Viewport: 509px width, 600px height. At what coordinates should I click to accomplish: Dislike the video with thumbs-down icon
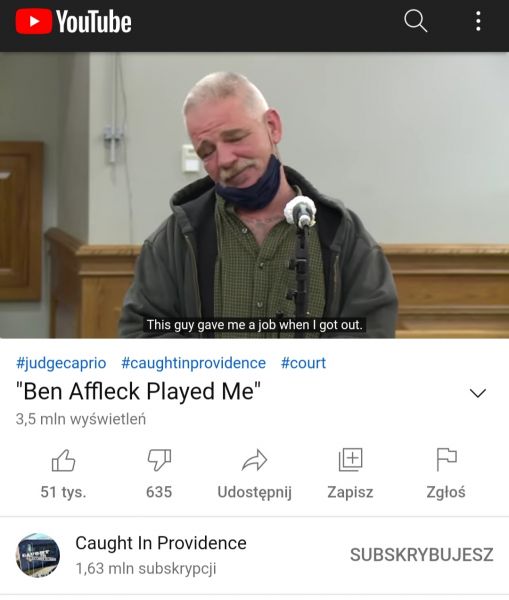(x=159, y=460)
